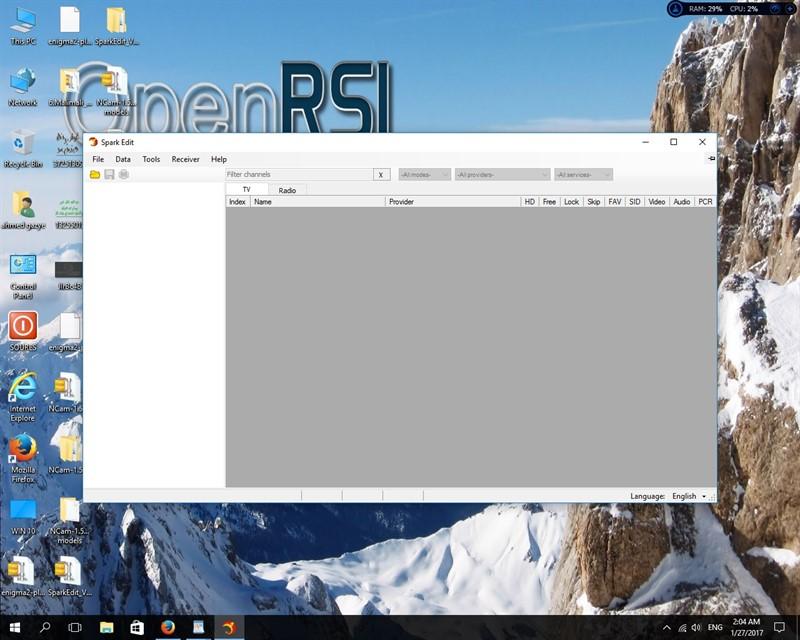
Task: Select the Internet Explorer desktop shortcut
Action: [x=23, y=398]
